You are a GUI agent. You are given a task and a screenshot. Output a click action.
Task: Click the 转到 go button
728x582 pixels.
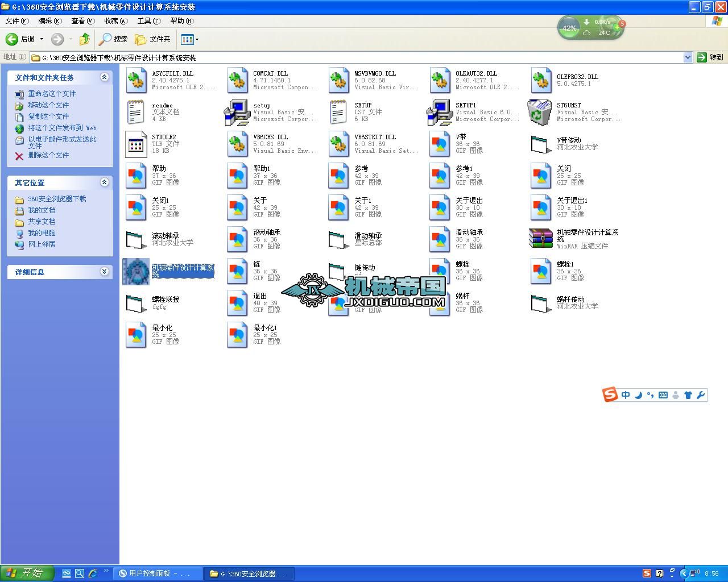pyautogui.click(x=710, y=57)
